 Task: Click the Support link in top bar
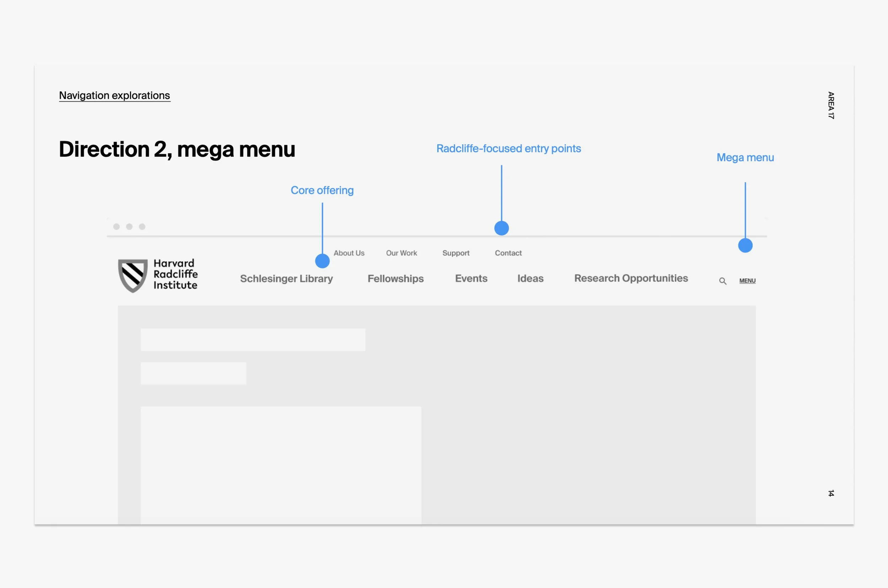456,253
